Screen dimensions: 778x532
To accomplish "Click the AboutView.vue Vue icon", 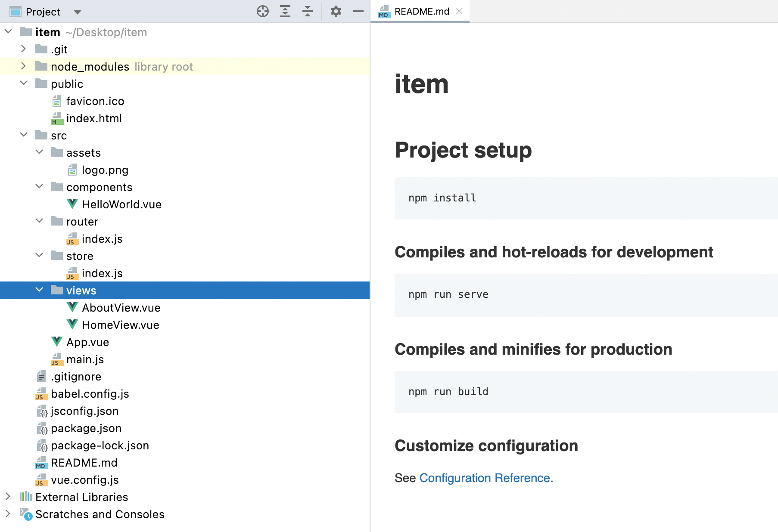I will 72,307.
